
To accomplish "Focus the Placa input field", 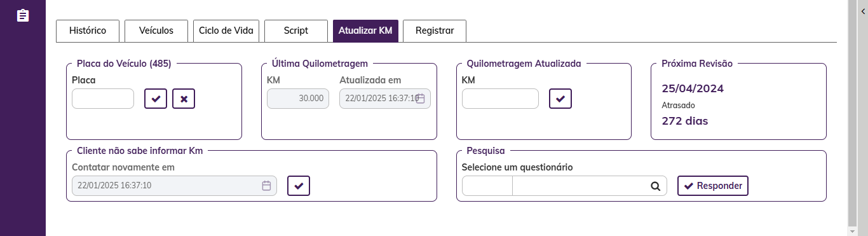I will pyautogui.click(x=103, y=99).
